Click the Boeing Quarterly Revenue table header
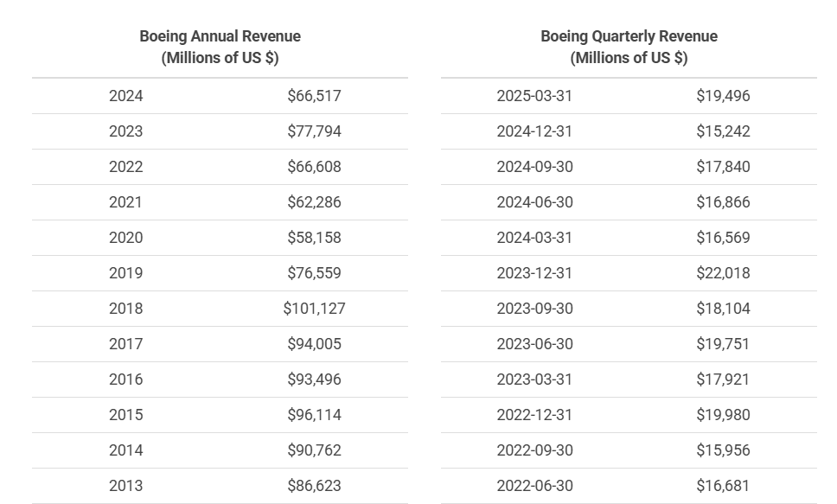This screenshot has height=504, width=837. pyautogui.click(x=629, y=47)
